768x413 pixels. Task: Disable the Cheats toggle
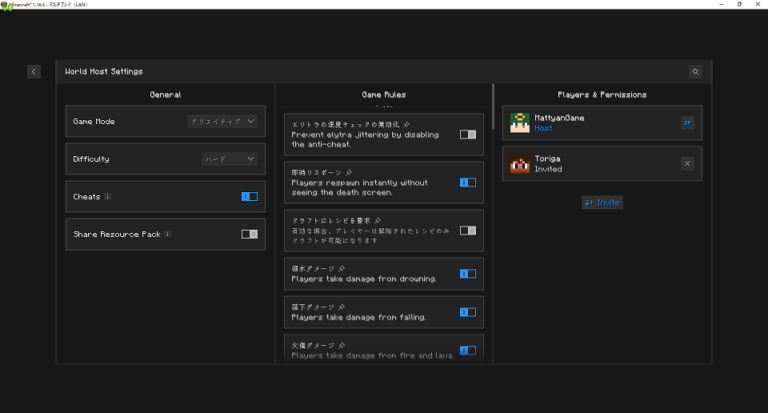pyautogui.click(x=249, y=197)
